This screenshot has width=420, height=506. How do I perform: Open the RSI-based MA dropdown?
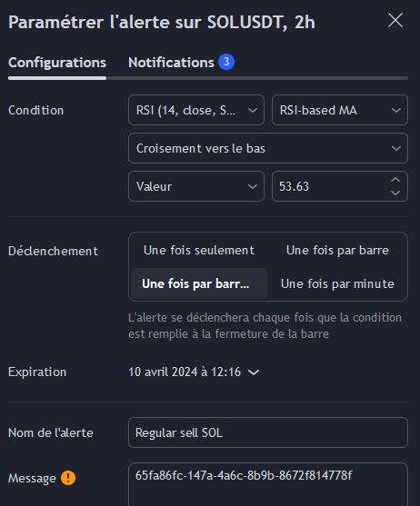pos(340,110)
